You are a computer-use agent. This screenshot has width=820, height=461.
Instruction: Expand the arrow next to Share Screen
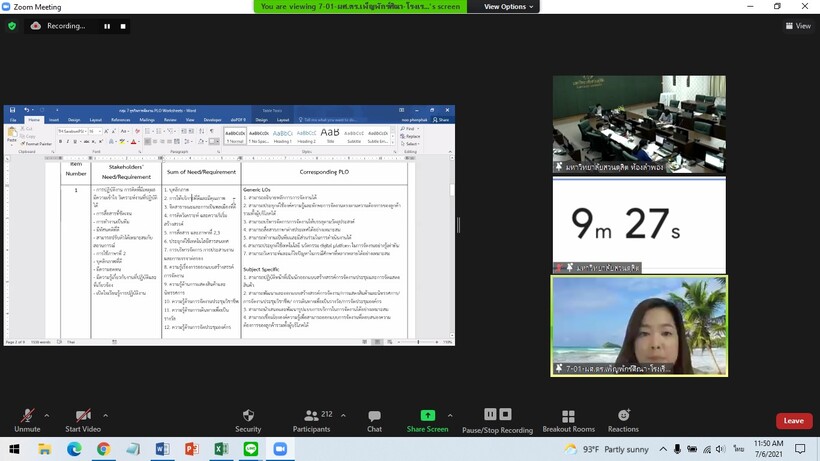(x=450, y=415)
